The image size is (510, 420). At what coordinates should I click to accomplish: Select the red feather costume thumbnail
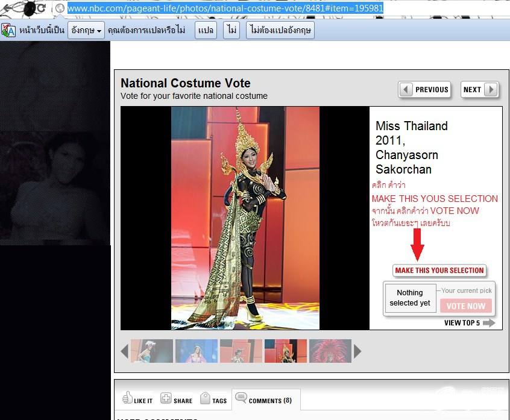330,351
